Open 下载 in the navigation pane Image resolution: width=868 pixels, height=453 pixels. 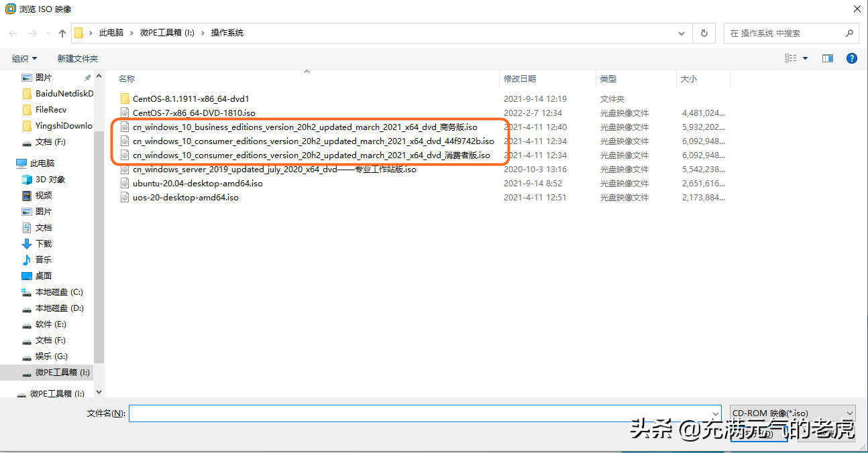coord(43,243)
